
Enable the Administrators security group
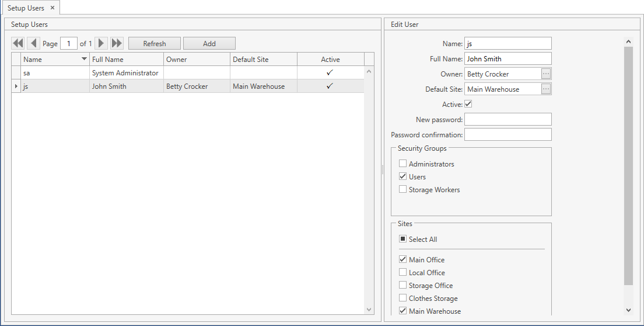[403, 164]
